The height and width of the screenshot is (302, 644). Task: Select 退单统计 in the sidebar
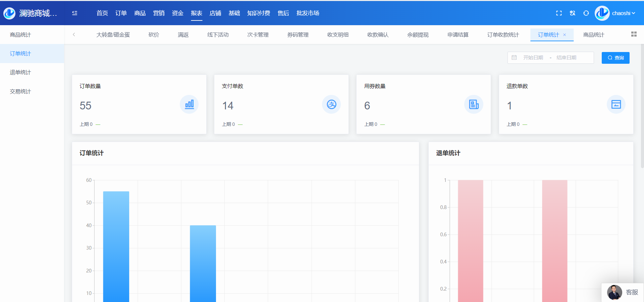pos(20,72)
